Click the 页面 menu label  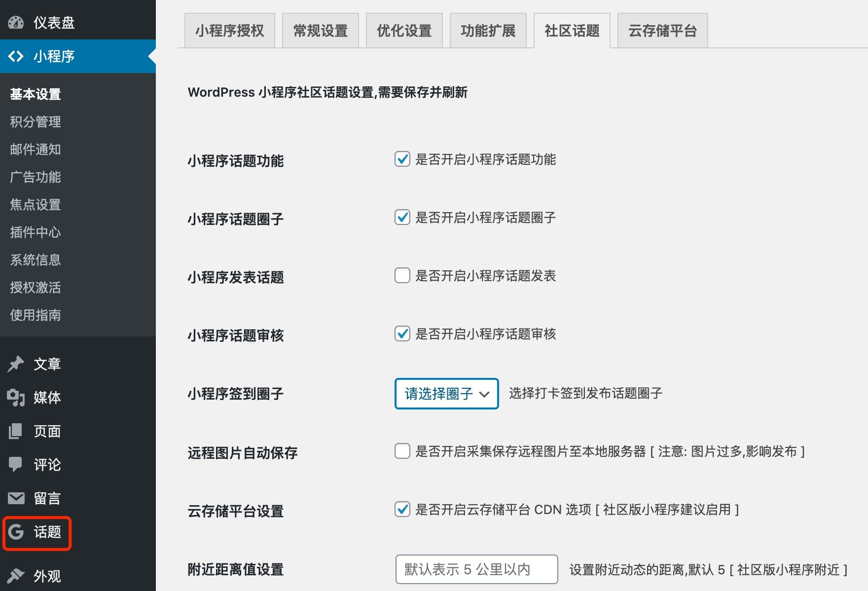[x=47, y=431]
